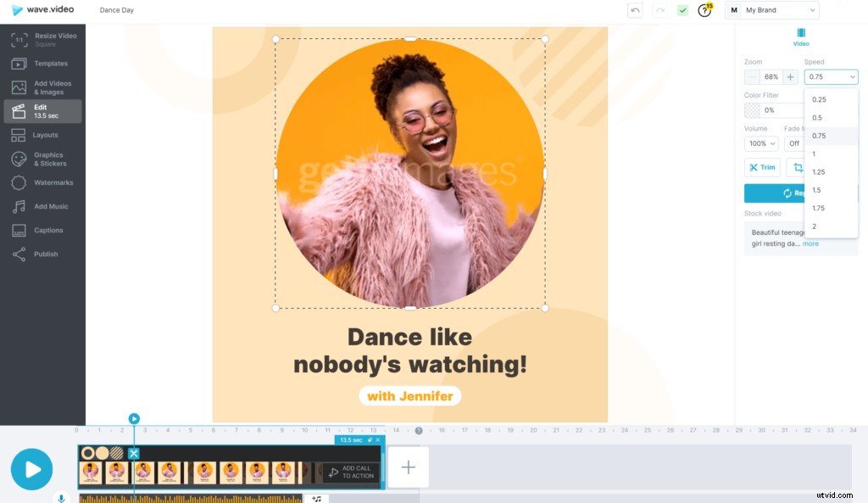Click the crop icon button beside Trim

pyautogui.click(x=797, y=168)
